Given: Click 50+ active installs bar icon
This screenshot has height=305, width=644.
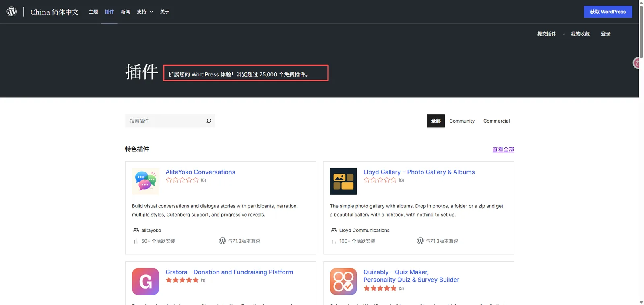Looking at the screenshot, I should point(136,241).
